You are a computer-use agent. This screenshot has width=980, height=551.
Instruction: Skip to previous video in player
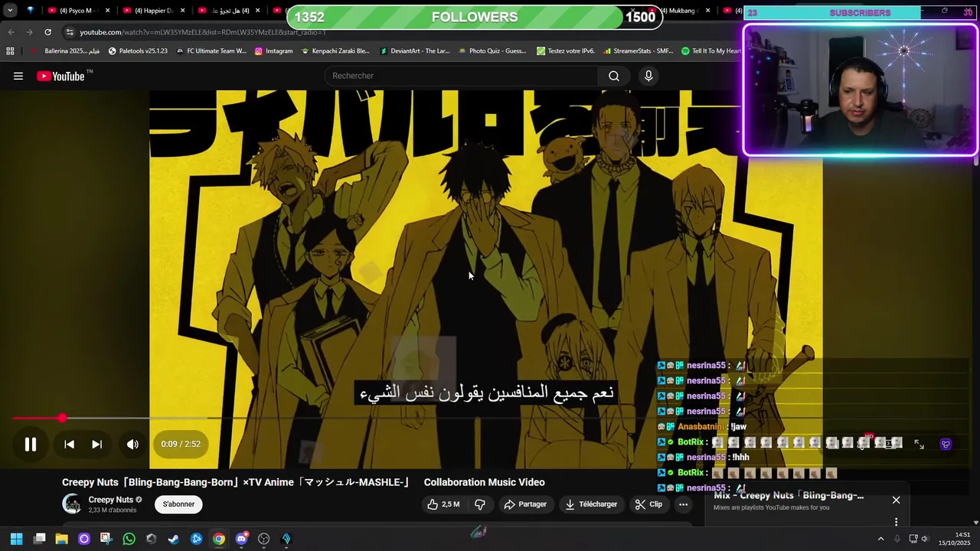69,444
